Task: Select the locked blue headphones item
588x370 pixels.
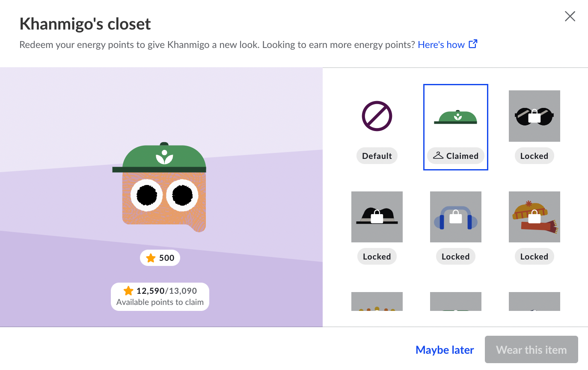Action: click(x=456, y=217)
